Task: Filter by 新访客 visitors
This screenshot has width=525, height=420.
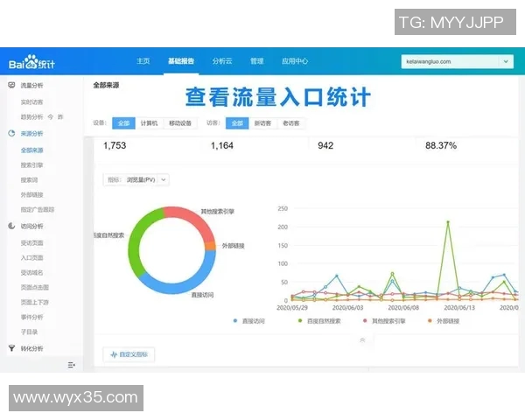Action: click(x=262, y=123)
